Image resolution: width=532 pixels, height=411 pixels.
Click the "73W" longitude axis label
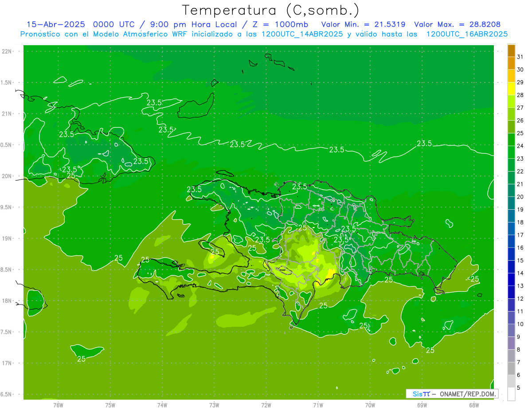pyautogui.click(x=214, y=405)
